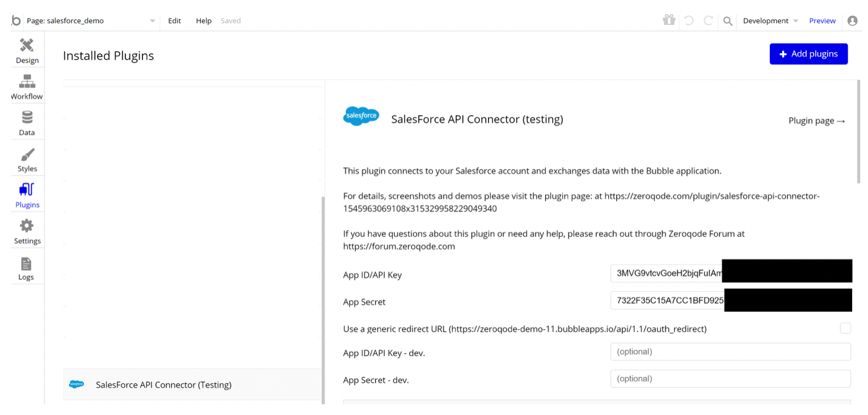Click the Salesforce cloud logo in plugin header
868x415 pixels.
pyautogui.click(x=361, y=116)
